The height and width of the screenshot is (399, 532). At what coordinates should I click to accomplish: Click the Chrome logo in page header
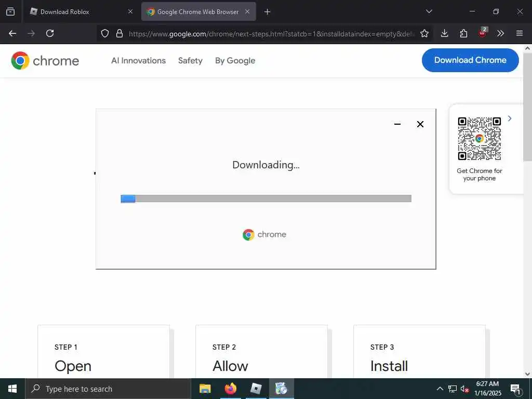(45, 61)
